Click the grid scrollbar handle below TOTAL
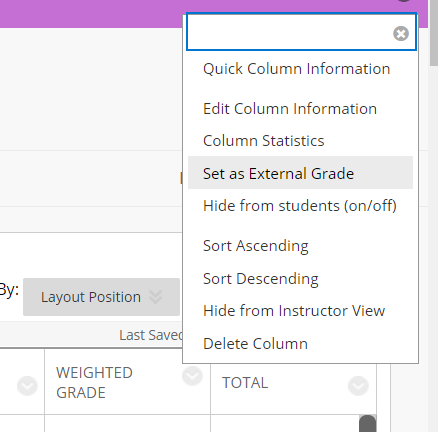Image resolution: width=438 pixels, height=432 pixels. 368,423
